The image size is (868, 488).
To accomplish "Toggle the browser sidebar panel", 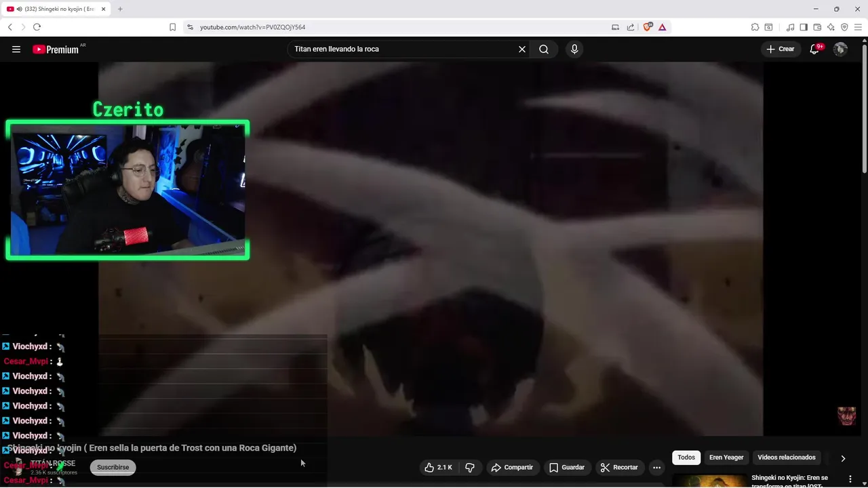I will [804, 27].
